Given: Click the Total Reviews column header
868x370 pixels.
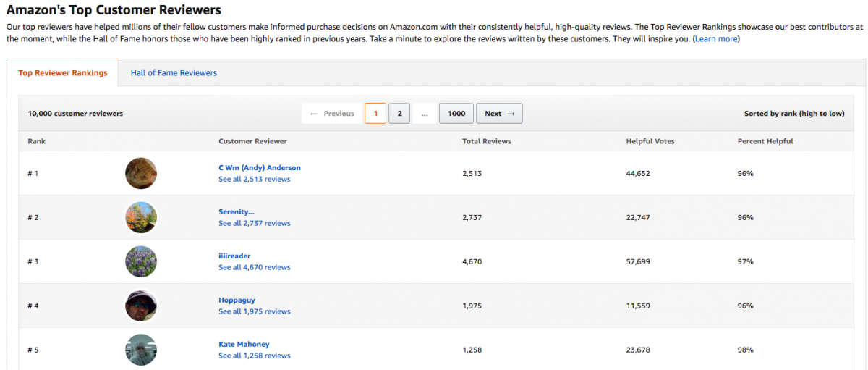Looking at the screenshot, I should pos(487,141).
